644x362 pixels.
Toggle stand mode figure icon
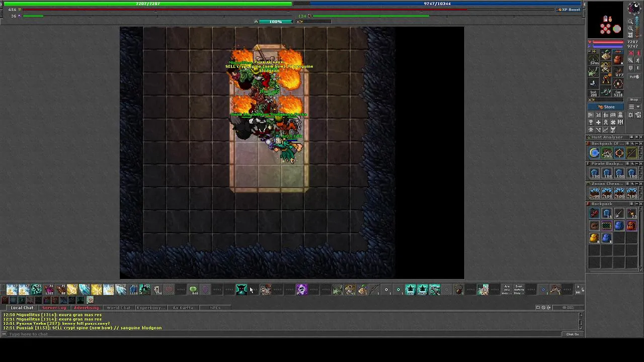point(638,53)
